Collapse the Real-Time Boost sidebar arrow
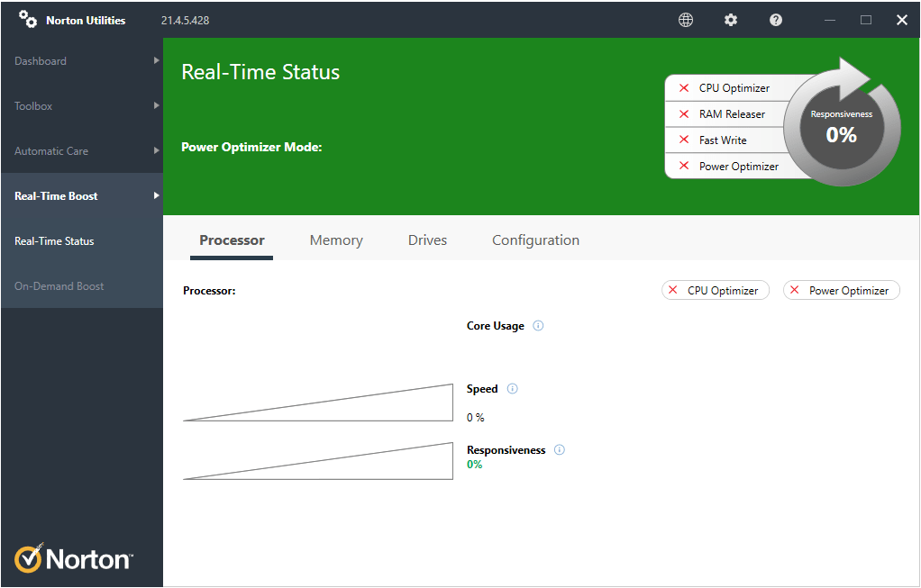The width and height of the screenshot is (921, 588). tap(156, 195)
